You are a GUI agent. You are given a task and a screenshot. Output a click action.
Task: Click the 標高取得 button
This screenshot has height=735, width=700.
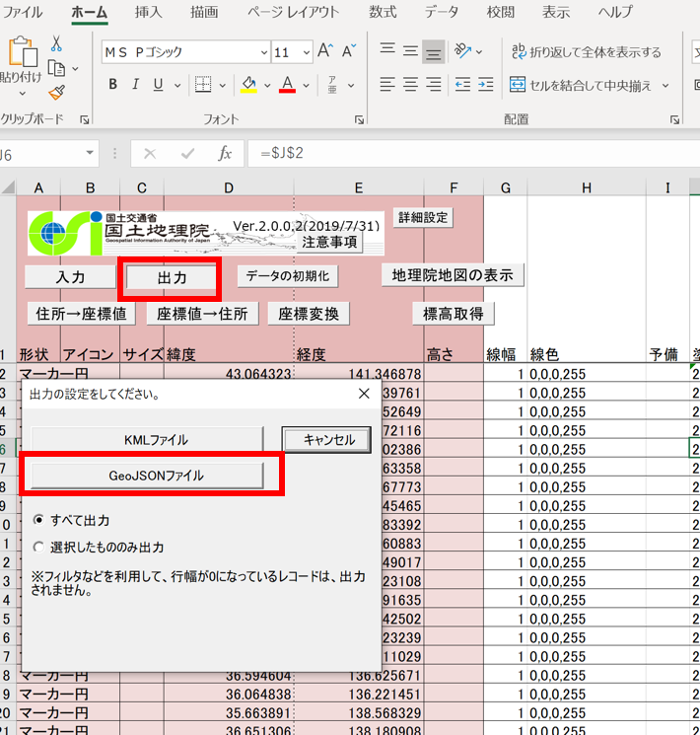coord(454,314)
